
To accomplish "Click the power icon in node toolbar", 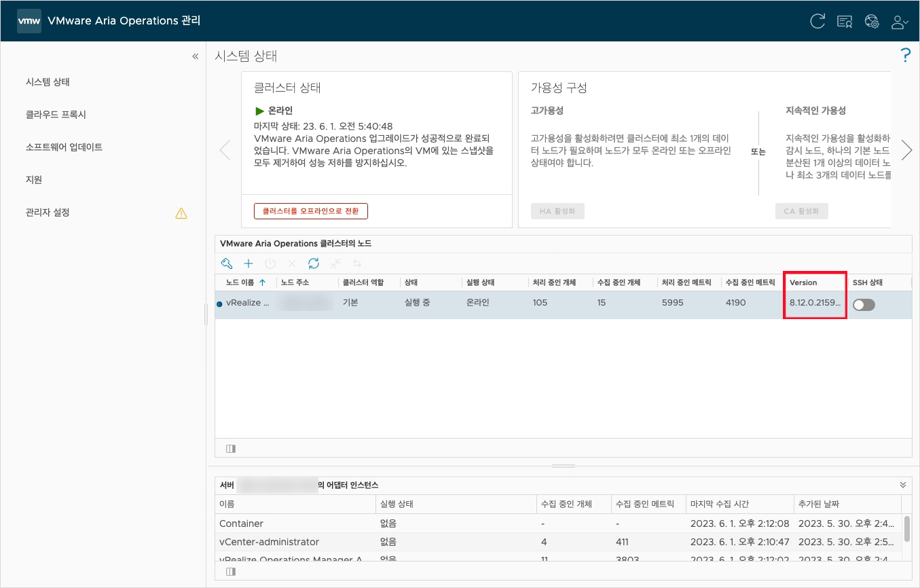I will click(x=270, y=263).
